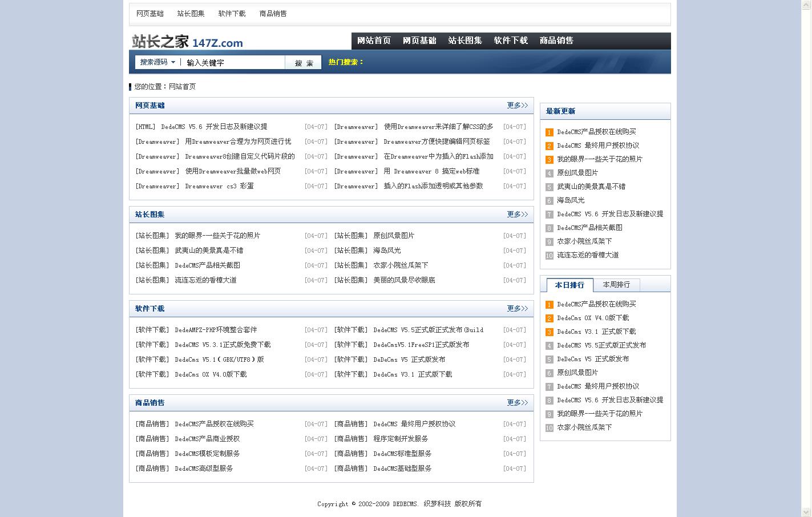Click 商品销售 link in the top strip
Viewport: 812px width, 517px height.
pyautogui.click(x=273, y=14)
